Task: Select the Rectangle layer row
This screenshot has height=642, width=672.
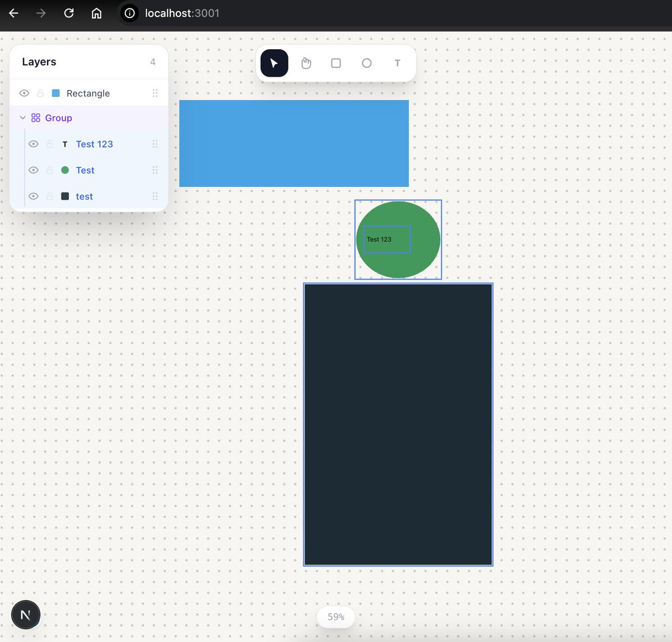Action: pyautogui.click(x=89, y=93)
